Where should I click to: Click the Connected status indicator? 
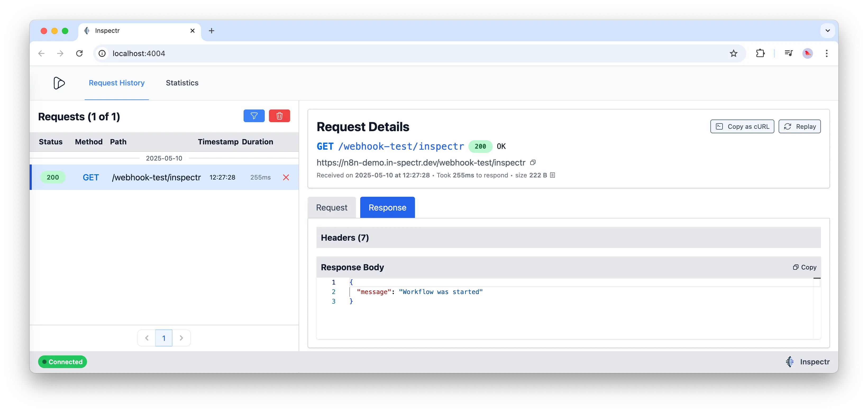point(62,361)
